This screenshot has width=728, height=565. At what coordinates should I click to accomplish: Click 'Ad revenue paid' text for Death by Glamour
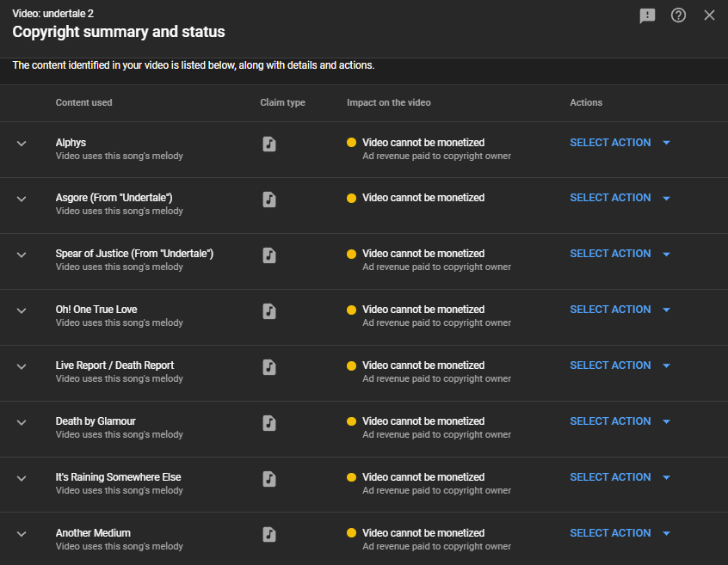[436, 434]
